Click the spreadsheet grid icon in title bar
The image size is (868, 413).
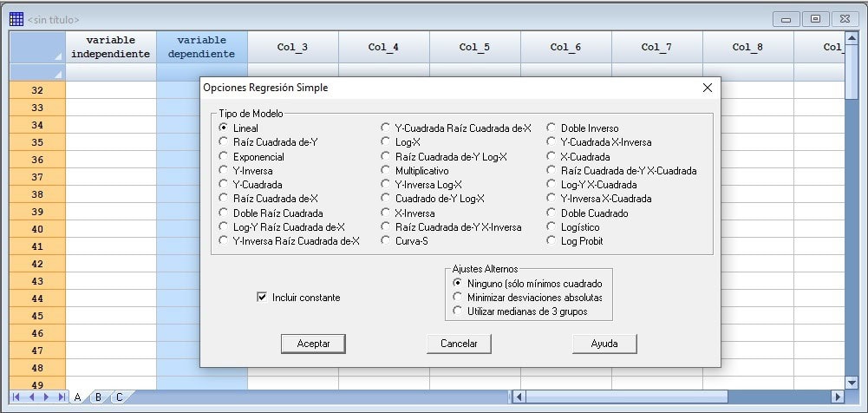click(x=16, y=18)
